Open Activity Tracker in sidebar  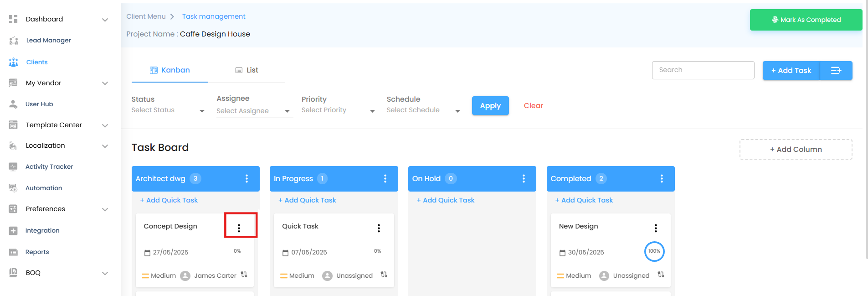pos(49,167)
